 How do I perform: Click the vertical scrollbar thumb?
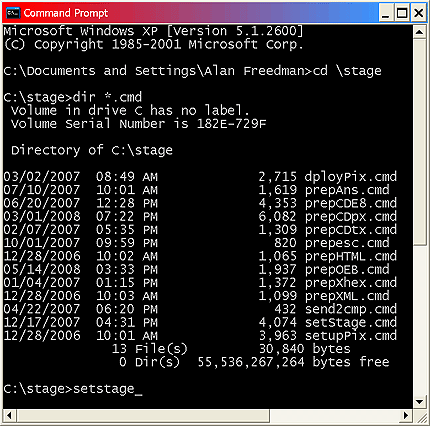[419, 142]
